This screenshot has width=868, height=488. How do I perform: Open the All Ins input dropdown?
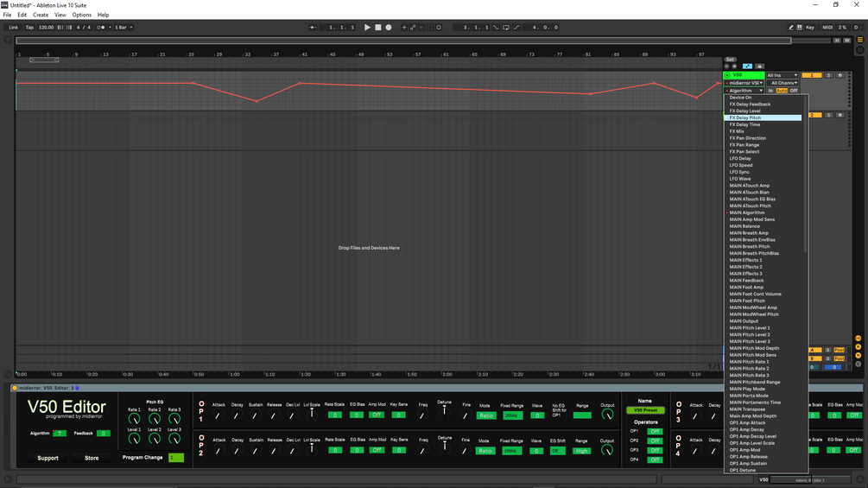tap(782, 75)
